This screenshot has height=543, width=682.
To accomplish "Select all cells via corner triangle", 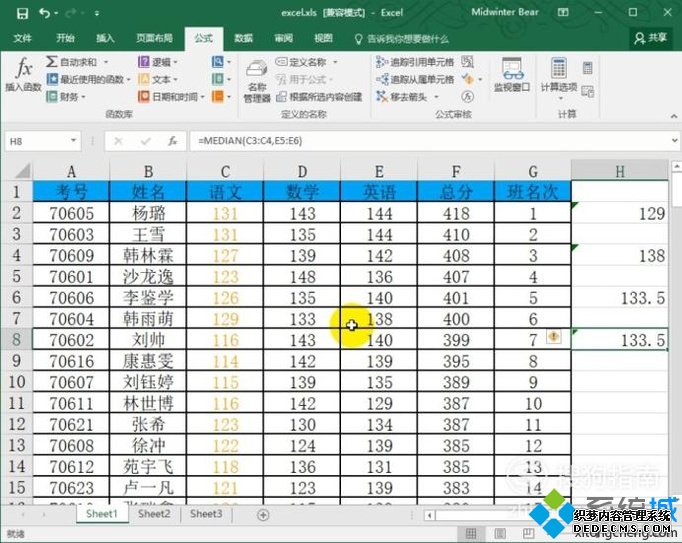I will tap(22, 170).
